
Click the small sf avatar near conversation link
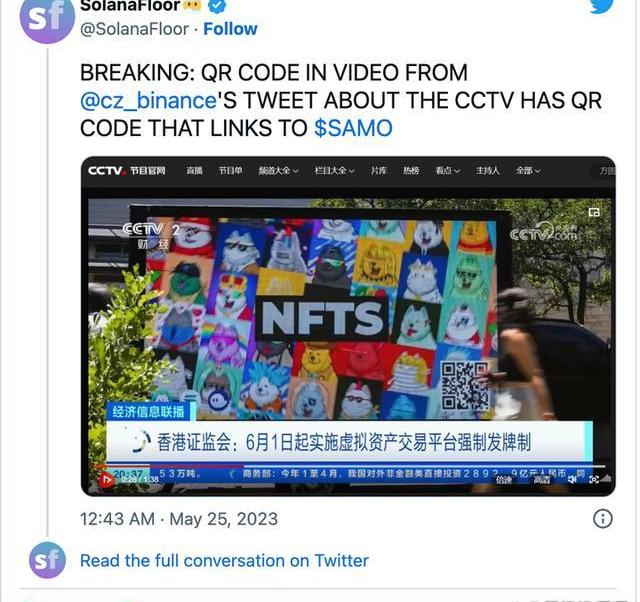pos(47,560)
